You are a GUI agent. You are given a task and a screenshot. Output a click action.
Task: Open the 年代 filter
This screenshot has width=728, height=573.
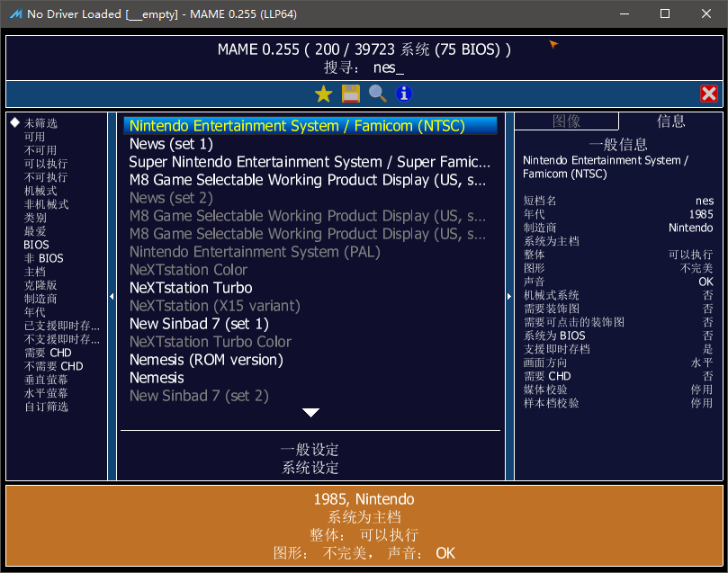(x=35, y=312)
